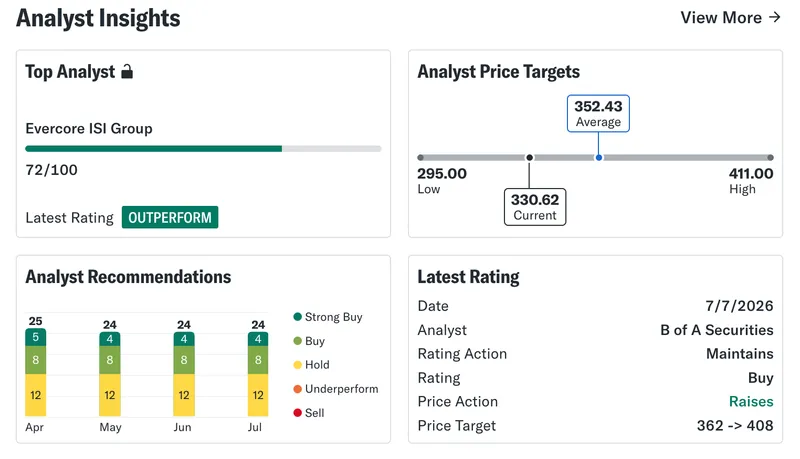Click the Underperform legend dot
800x459 pixels.
(297, 389)
